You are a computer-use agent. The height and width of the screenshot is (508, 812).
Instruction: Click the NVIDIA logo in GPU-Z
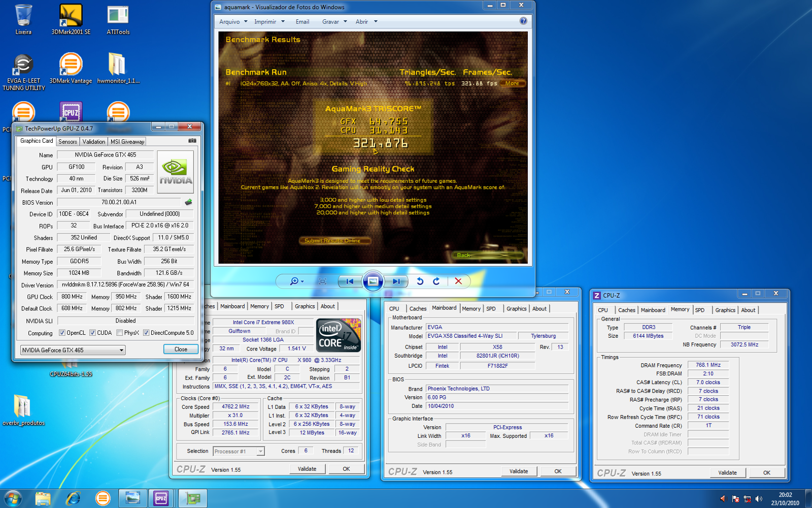[176, 172]
